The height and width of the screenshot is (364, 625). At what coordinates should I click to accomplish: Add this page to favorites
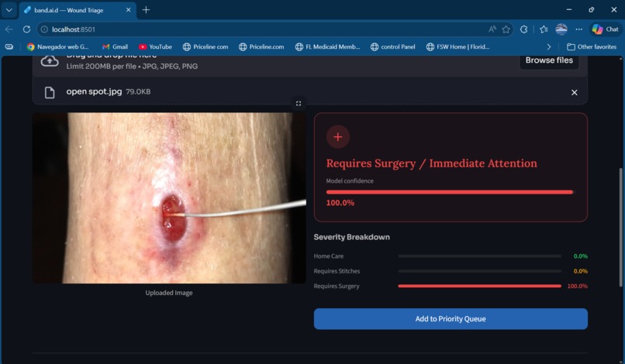click(506, 29)
